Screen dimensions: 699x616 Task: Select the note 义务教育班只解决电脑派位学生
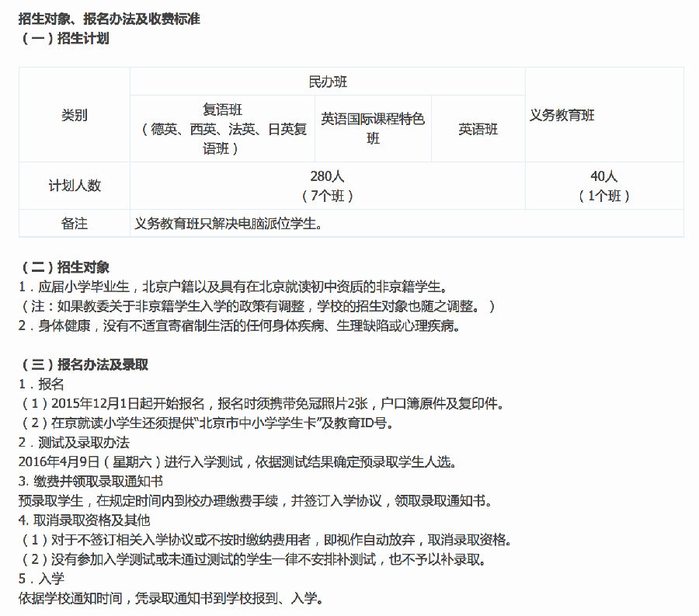pos(228,224)
